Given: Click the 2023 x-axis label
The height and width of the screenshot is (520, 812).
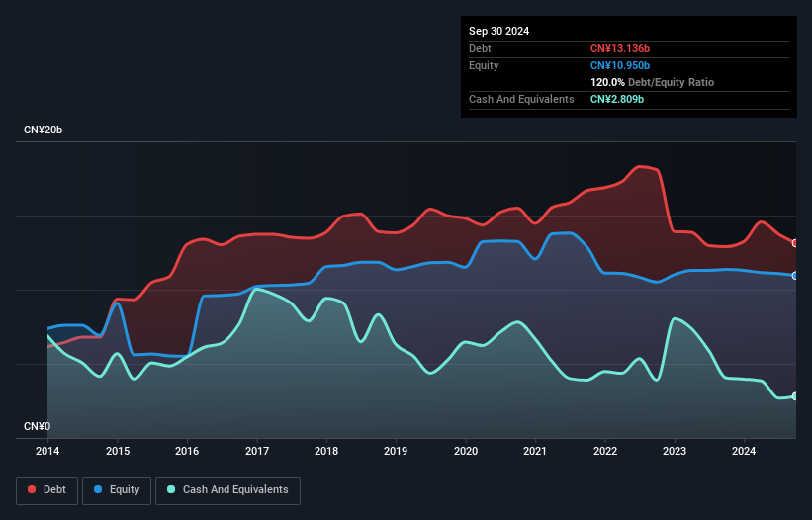Looking at the screenshot, I should [675, 451].
